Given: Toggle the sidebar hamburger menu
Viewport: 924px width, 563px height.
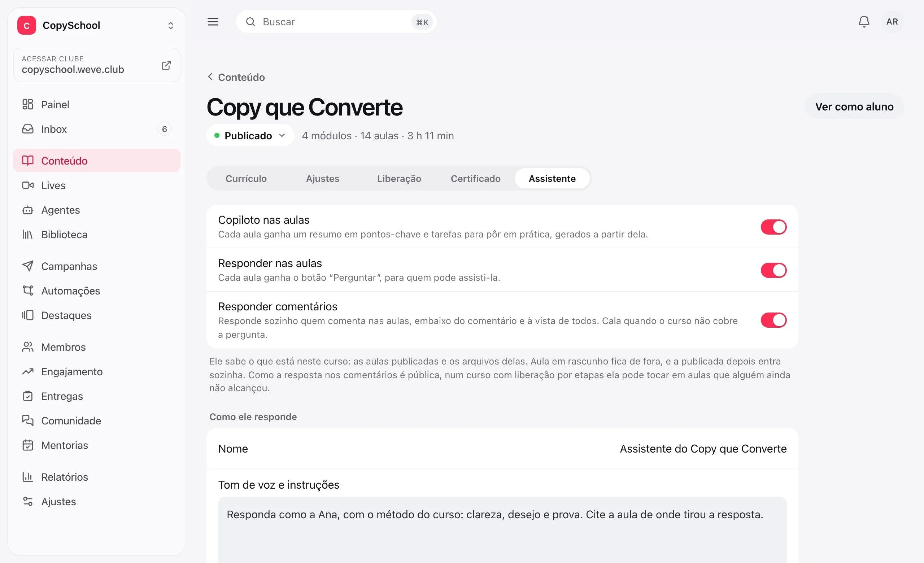Looking at the screenshot, I should pyautogui.click(x=213, y=22).
